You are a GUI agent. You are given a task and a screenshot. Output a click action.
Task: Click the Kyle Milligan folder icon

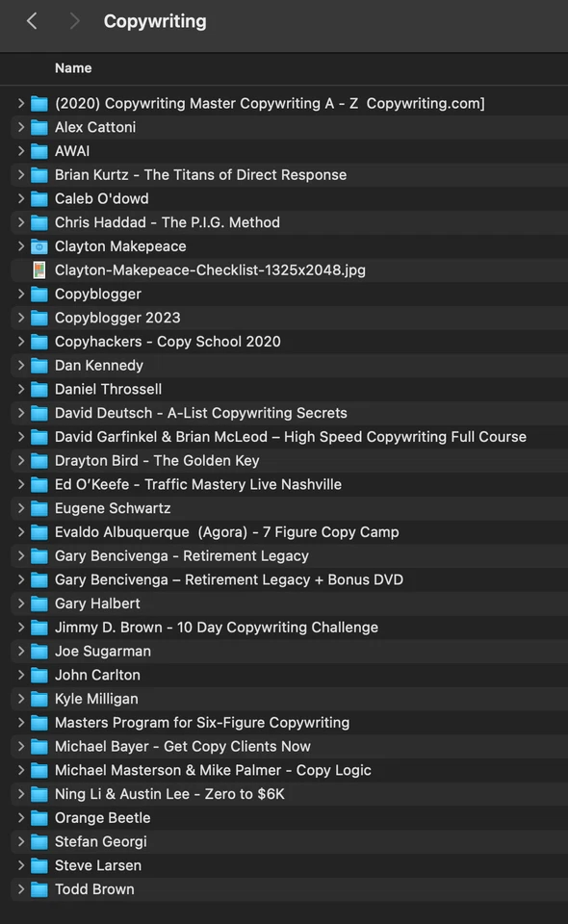tap(39, 699)
